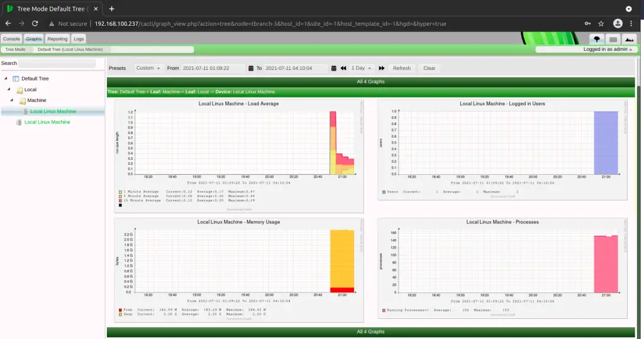Viewport: 644px width, 339px height.
Task: Switch to Preview Mode mountain icon
Action: (x=629, y=39)
